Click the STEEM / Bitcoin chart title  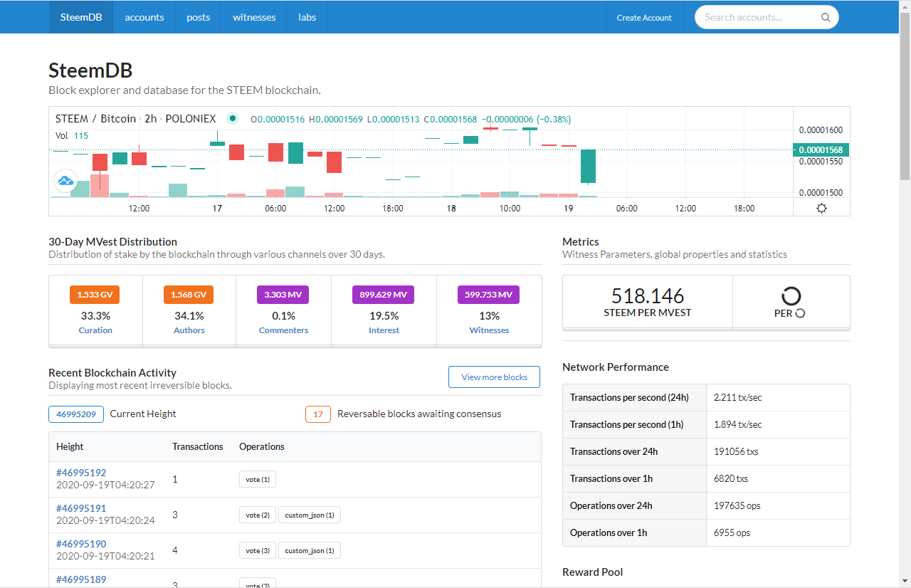pyautogui.click(x=95, y=119)
